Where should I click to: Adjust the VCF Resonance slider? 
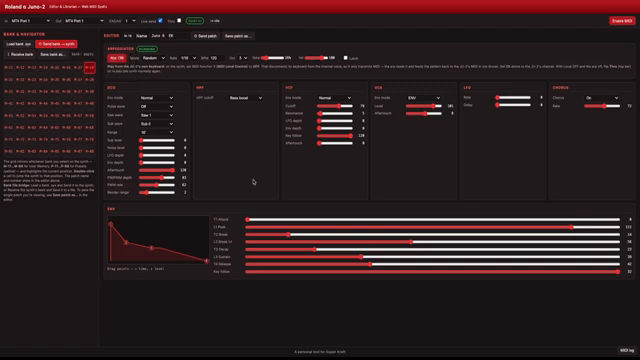(335, 113)
